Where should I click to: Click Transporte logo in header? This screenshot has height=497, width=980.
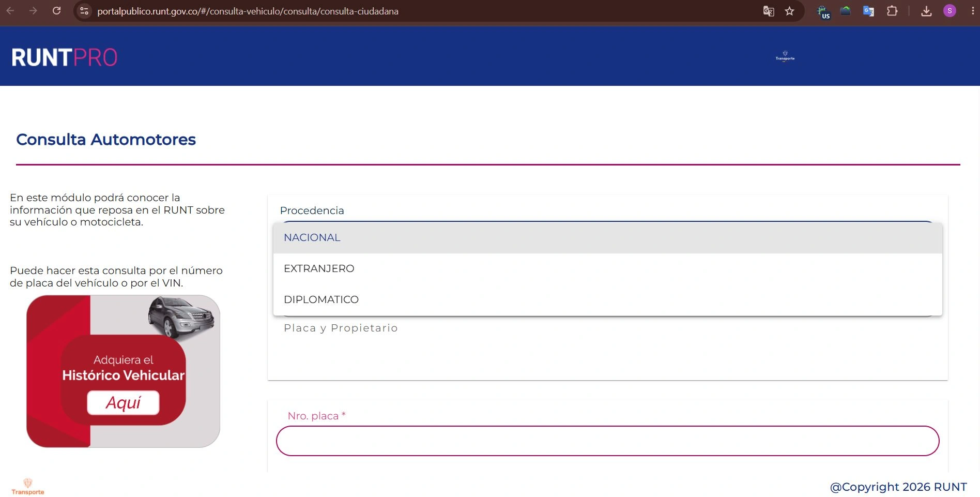(785, 56)
